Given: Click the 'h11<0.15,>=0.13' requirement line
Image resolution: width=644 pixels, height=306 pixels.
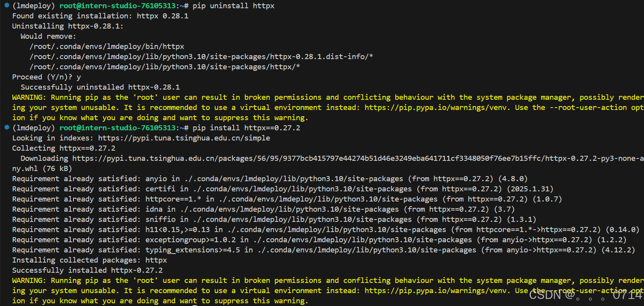Looking at the screenshot, I should click(326, 229).
